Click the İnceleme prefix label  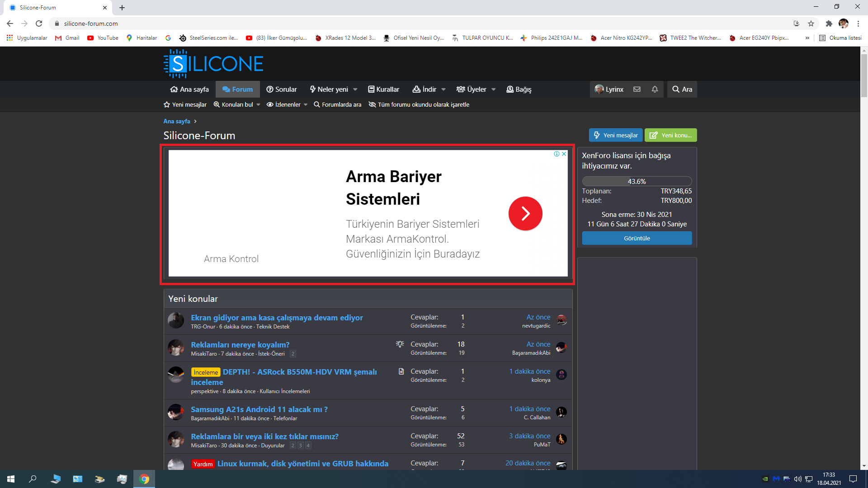[x=206, y=372]
